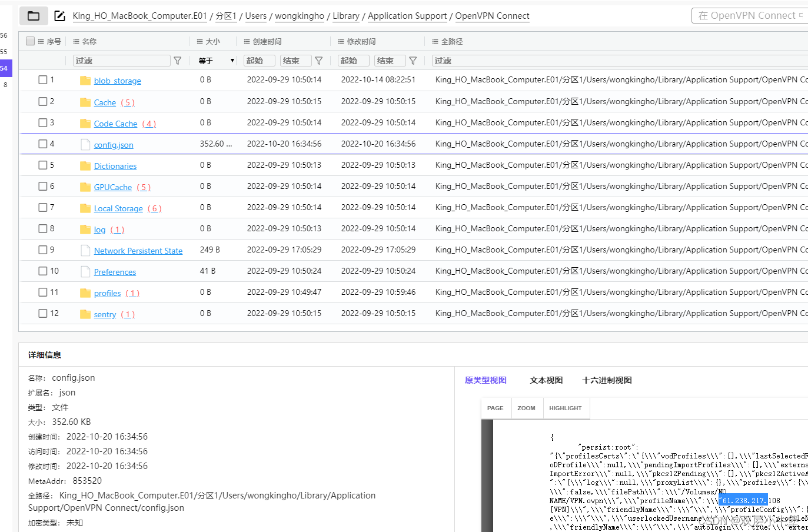The width and height of the screenshot is (808, 532).
Task: Open the Dictionaries folder link
Action: [115, 166]
